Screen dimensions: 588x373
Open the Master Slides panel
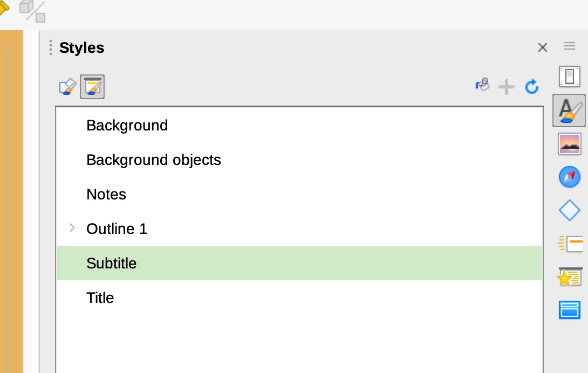569,310
